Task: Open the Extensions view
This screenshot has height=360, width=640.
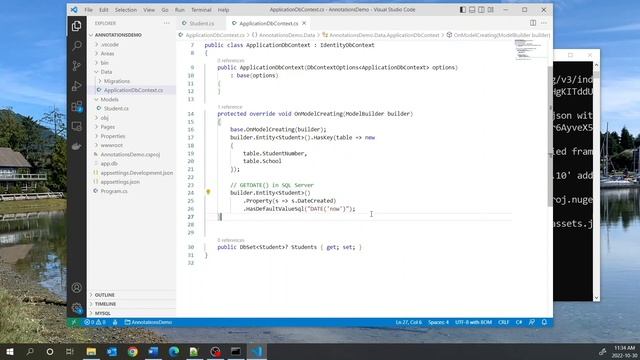Action: 76,106
